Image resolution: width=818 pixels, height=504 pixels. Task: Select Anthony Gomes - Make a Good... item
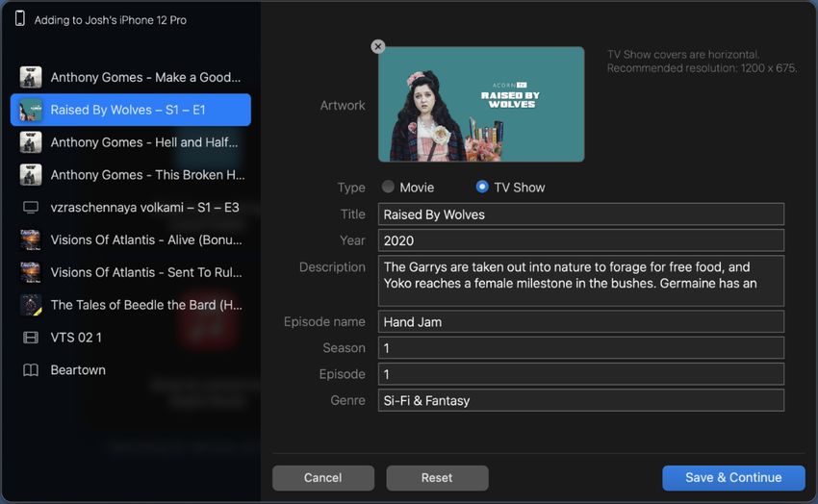pyautogui.click(x=131, y=77)
